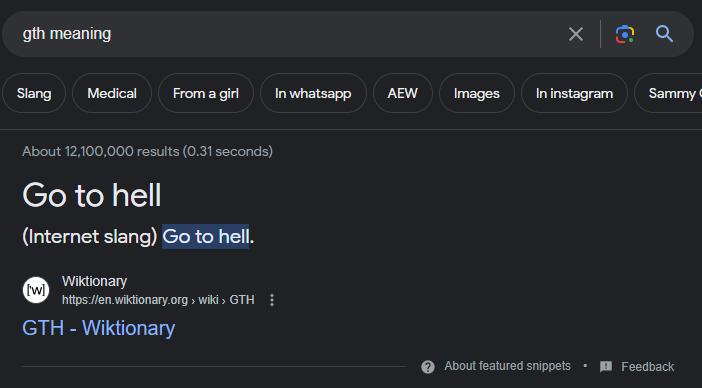Send Feedback on the snippet

click(647, 367)
